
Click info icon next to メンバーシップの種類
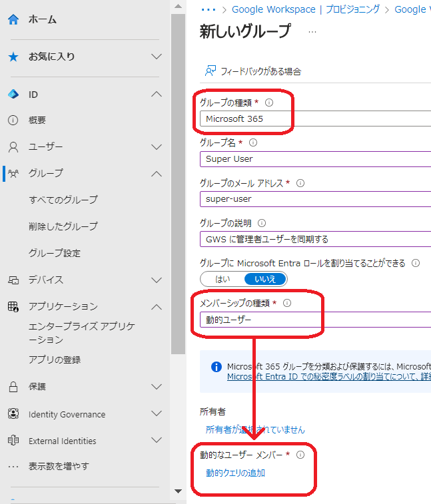point(287,303)
